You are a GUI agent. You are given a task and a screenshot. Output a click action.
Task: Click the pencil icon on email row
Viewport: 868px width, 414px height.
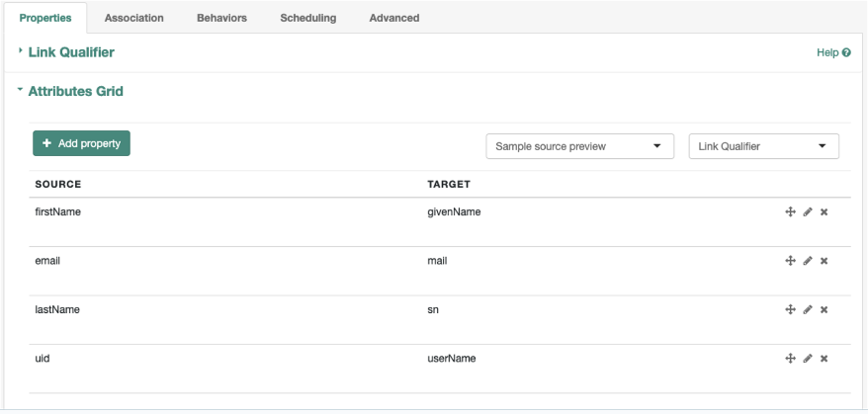808,260
